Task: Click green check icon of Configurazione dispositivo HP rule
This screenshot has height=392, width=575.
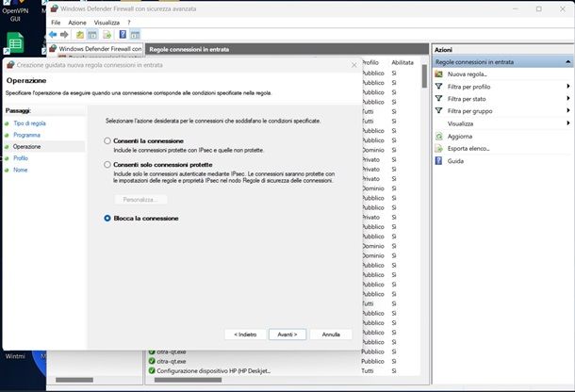Action: click(152, 370)
